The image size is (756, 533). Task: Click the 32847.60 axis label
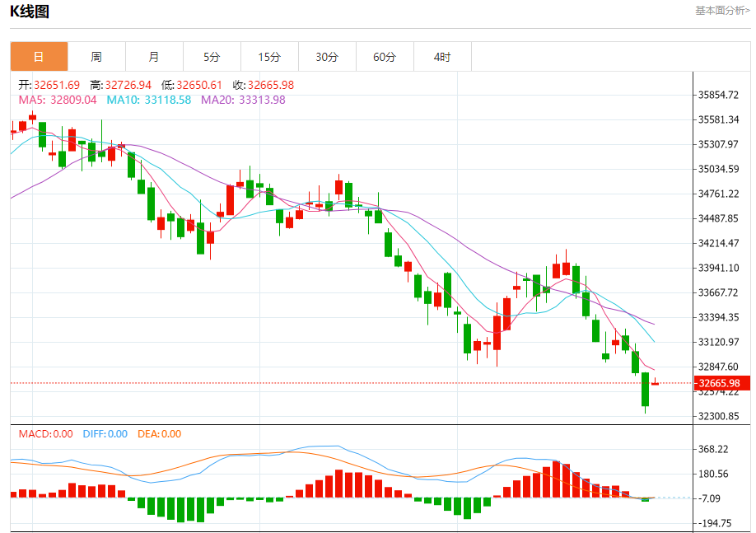(718, 367)
